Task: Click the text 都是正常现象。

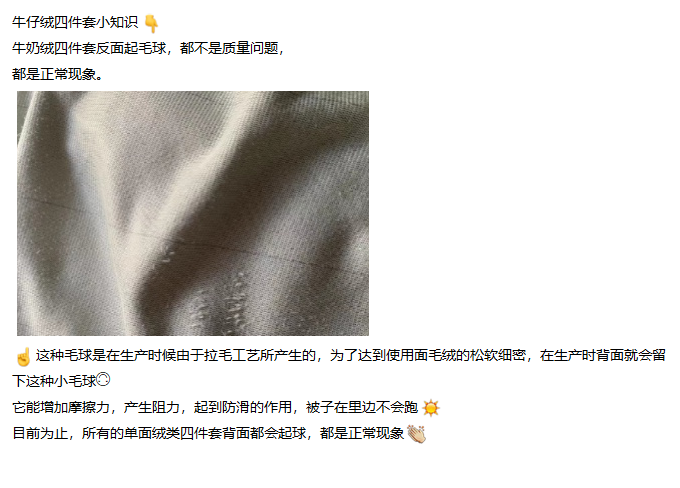Action: pyautogui.click(x=58, y=74)
